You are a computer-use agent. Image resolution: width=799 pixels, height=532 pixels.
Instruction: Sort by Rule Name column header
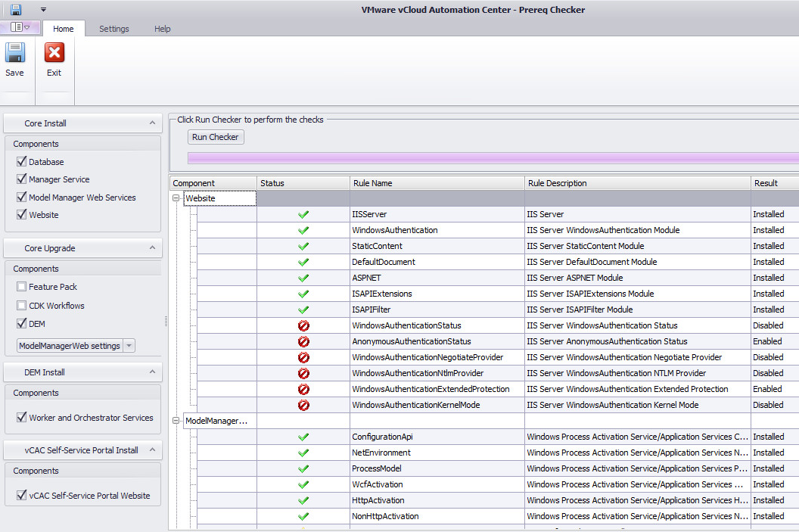[437, 183]
